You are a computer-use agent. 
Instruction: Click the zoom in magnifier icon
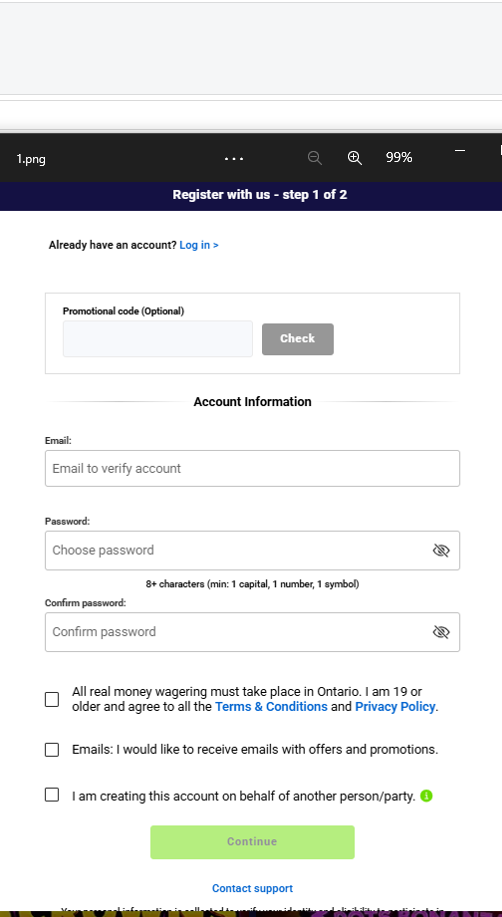[x=355, y=158]
